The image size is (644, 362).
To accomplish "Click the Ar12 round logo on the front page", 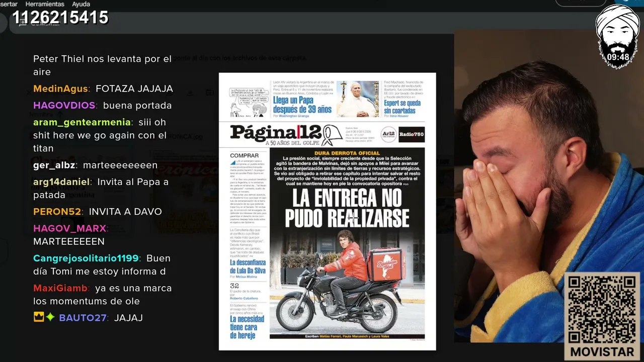I will coord(388,134).
